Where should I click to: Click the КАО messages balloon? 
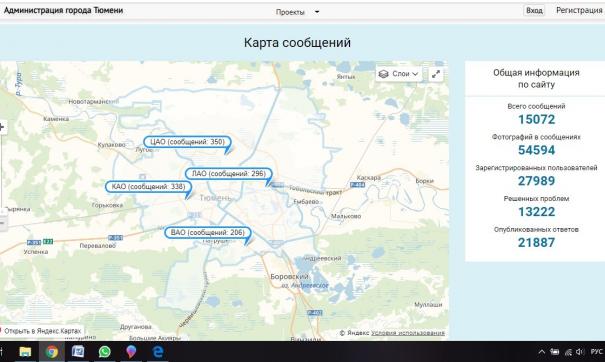pyautogui.click(x=149, y=187)
